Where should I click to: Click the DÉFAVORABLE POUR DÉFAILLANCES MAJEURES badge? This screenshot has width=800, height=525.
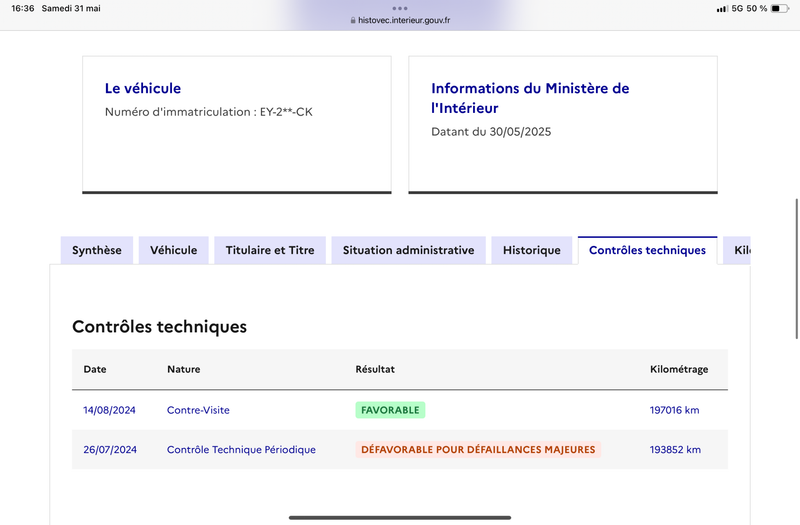(x=478, y=450)
